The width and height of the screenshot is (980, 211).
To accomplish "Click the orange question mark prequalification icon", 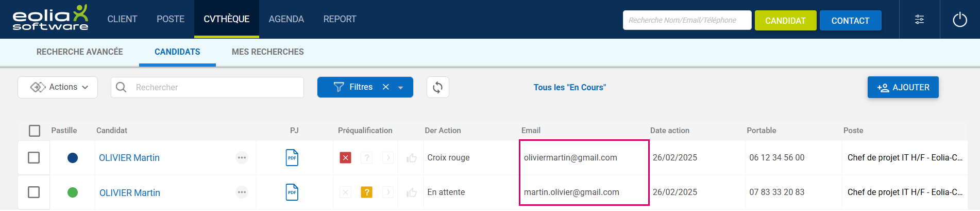I will click(366, 192).
